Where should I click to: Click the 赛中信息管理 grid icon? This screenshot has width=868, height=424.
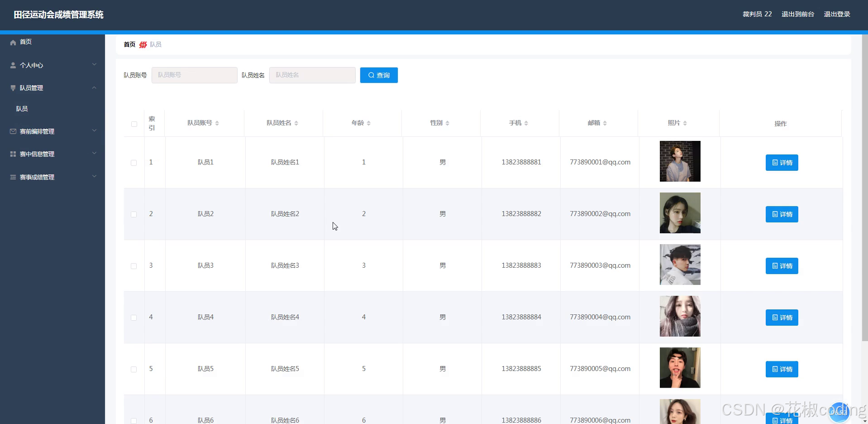[x=13, y=154]
